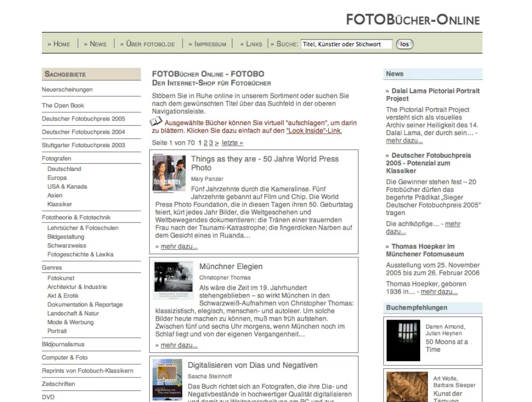Open Dalai Lama Pictorial Portrait Project news
Viewport: 532px width, 402px height.
point(433,95)
